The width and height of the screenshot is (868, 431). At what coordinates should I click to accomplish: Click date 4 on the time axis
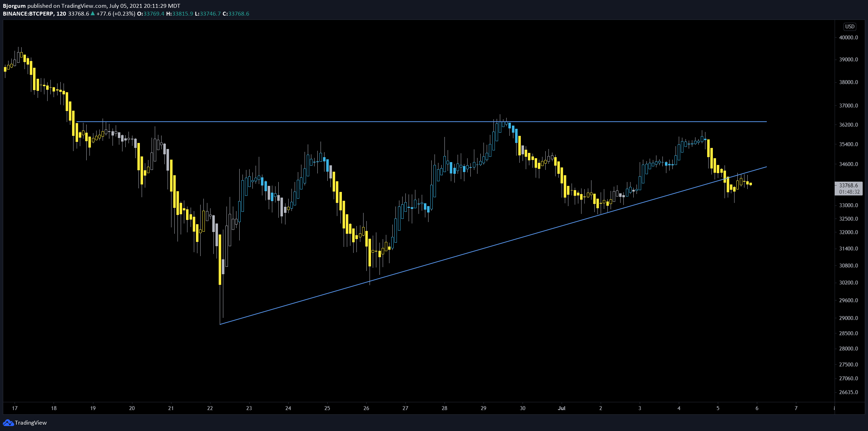pos(679,408)
